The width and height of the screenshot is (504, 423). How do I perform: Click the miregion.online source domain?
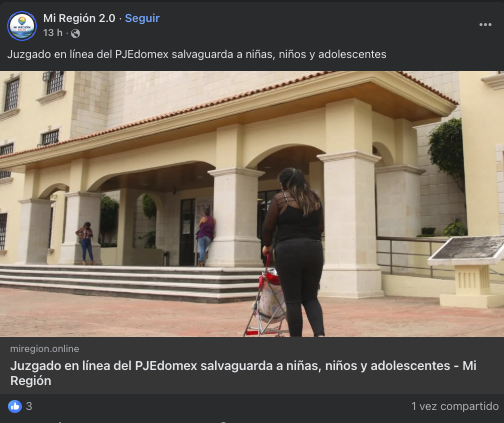tap(45, 349)
